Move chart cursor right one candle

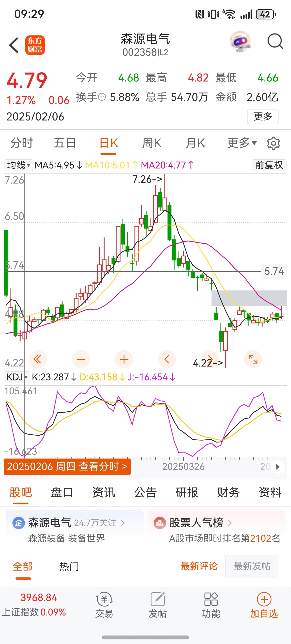[x=210, y=360]
